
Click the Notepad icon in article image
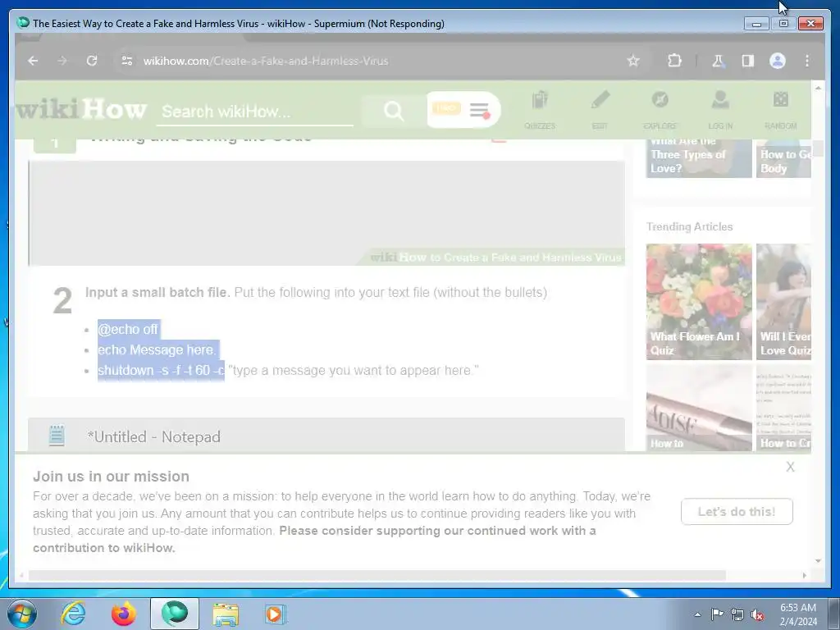57,436
